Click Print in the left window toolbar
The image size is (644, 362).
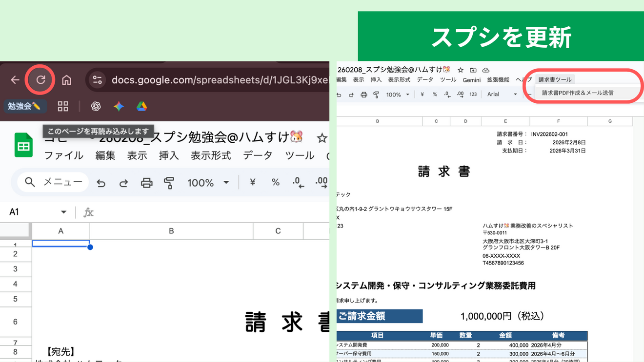(146, 183)
